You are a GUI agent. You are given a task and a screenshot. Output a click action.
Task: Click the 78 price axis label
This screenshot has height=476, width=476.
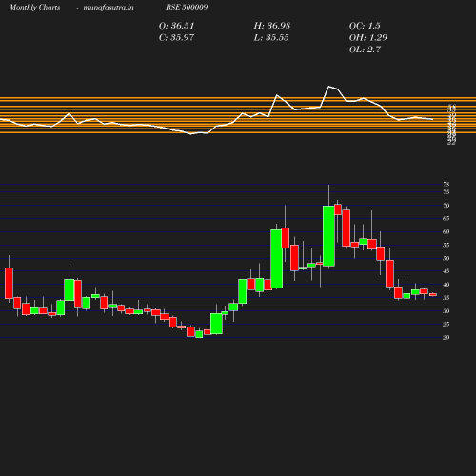(x=446, y=184)
